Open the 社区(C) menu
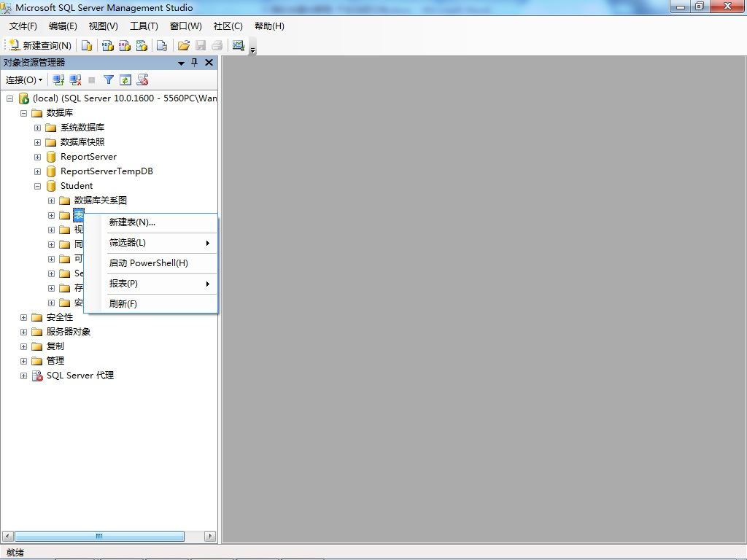The width and height of the screenshot is (747, 560). point(228,26)
